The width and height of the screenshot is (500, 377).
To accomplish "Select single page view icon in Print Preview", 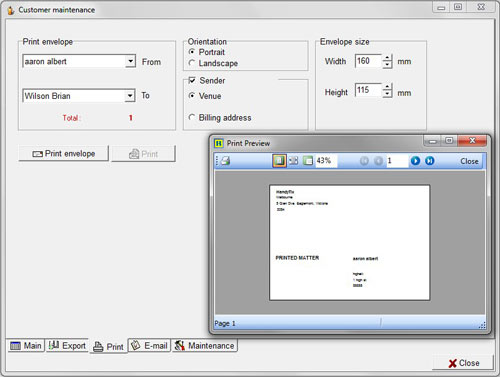I will tap(279, 161).
